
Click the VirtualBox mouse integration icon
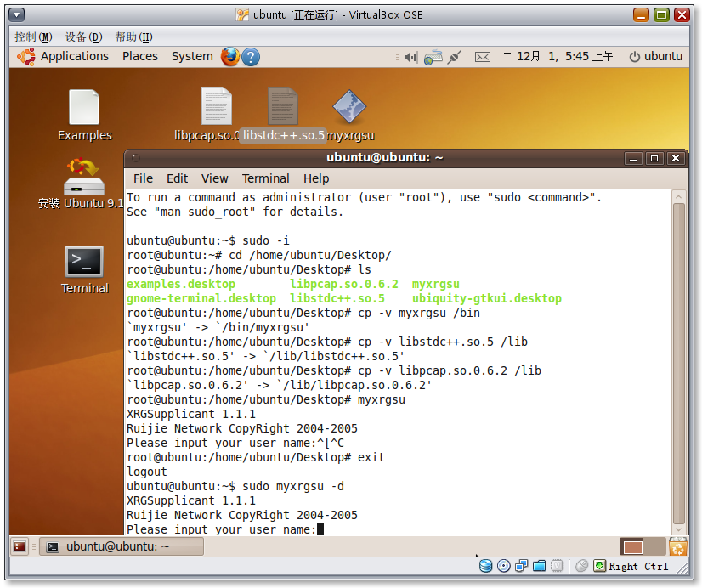(x=581, y=566)
